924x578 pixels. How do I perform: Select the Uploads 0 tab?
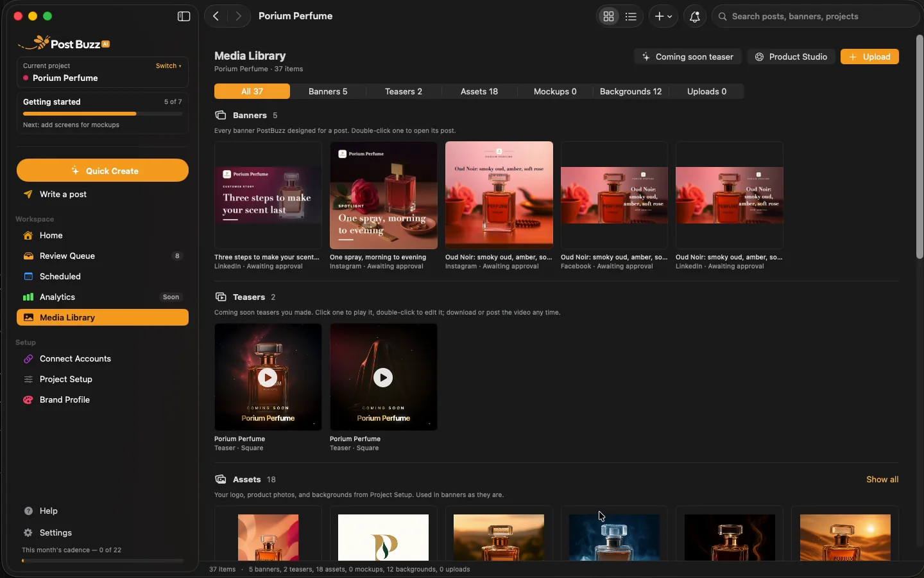[x=706, y=92]
